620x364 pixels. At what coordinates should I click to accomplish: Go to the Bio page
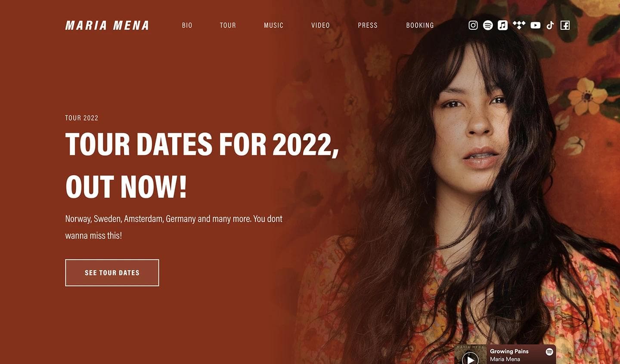(187, 25)
